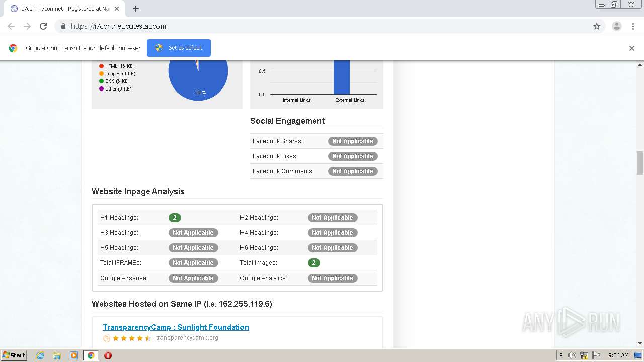The height and width of the screenshot is (362, 644).
Task: Open the Windows Start menu
Action: (14, 355)
